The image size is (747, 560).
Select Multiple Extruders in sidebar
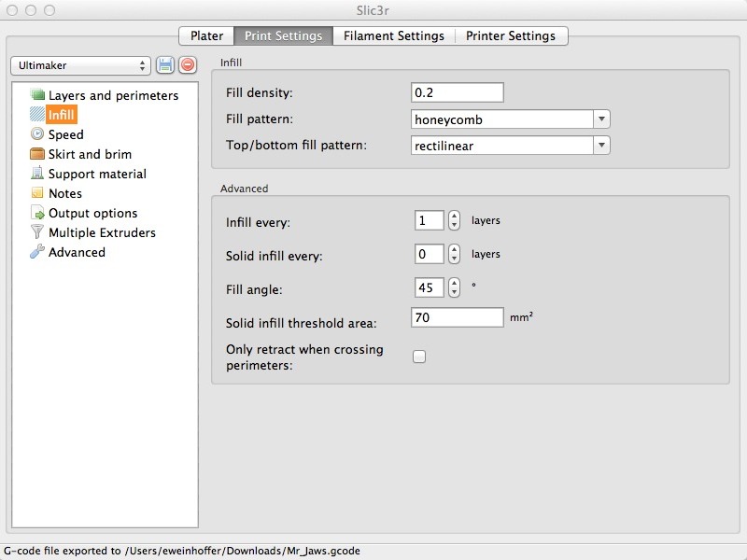(x=102, y=232)
